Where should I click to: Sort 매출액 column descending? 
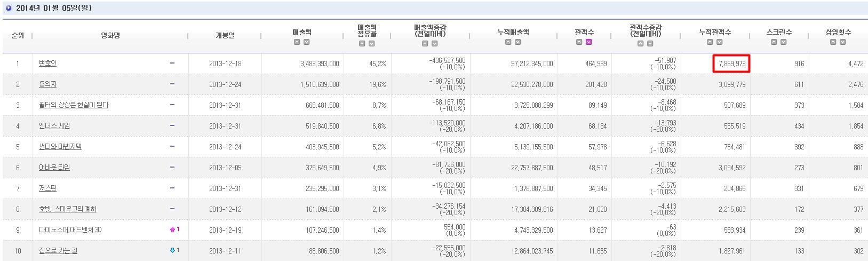click(x=307, y=42)
